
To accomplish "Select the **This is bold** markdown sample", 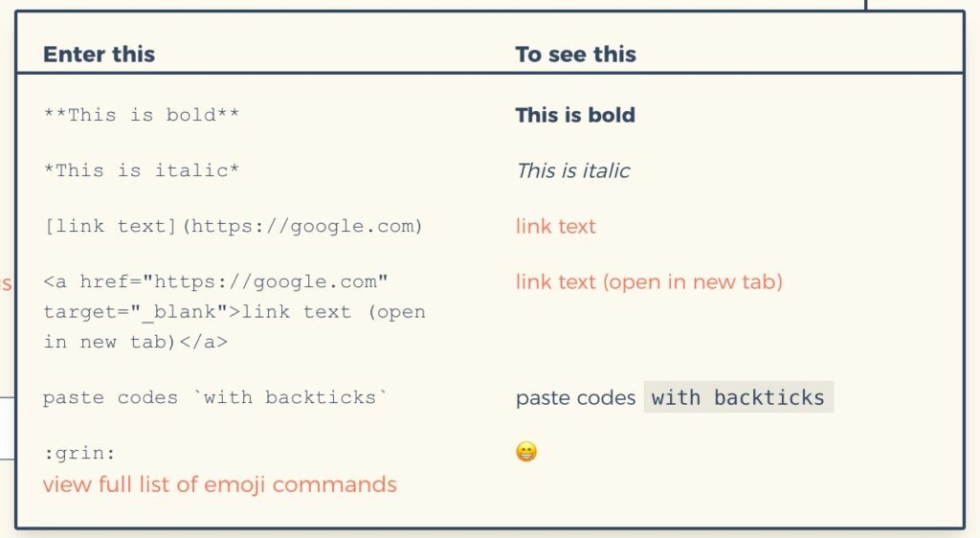I will tap(142, 115).
